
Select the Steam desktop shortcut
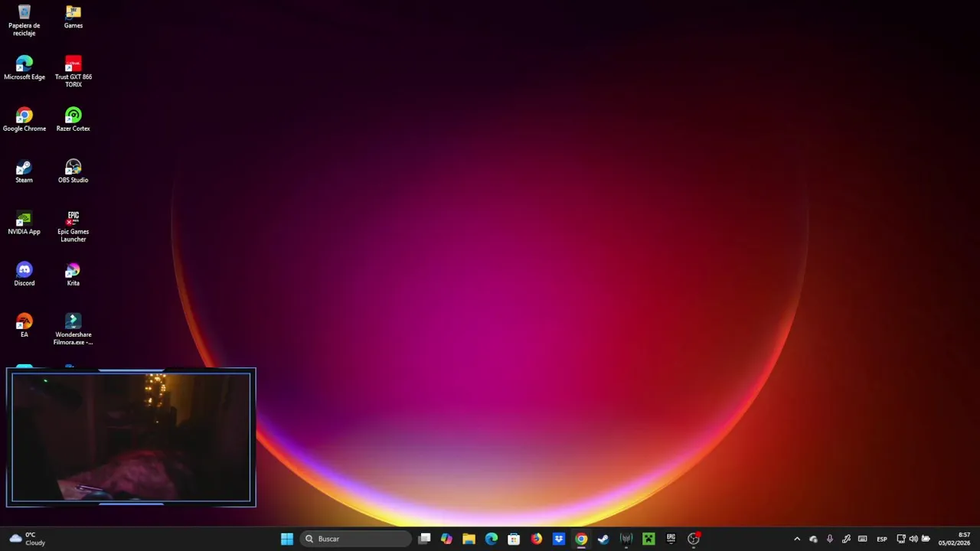click(24, 171)
